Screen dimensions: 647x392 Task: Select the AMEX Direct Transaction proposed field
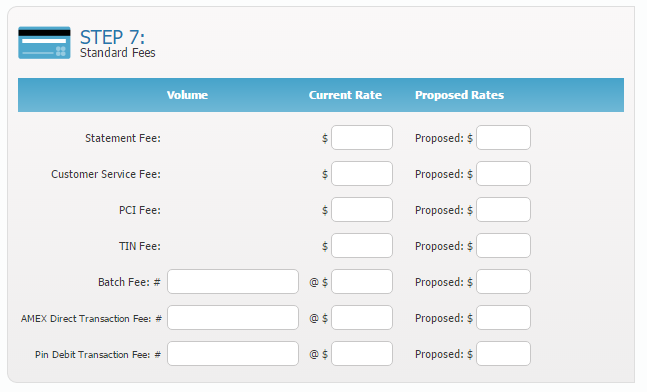(503, 318)
